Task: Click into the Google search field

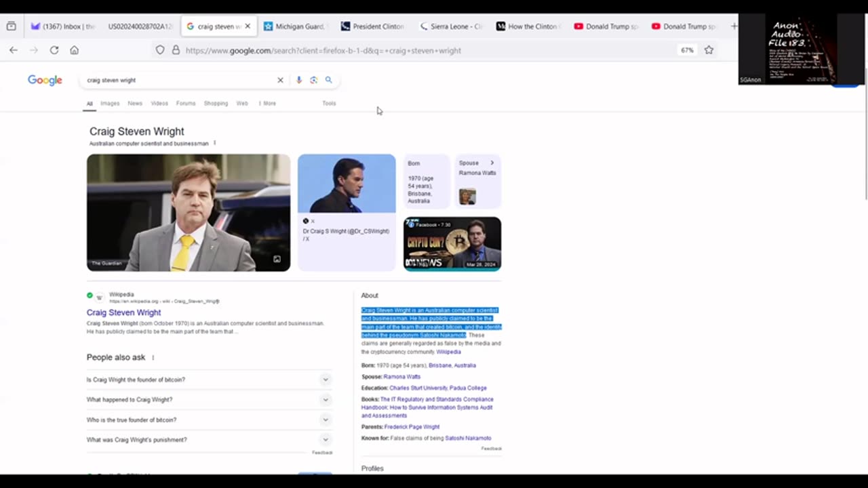Action: (x=179, y=80)
